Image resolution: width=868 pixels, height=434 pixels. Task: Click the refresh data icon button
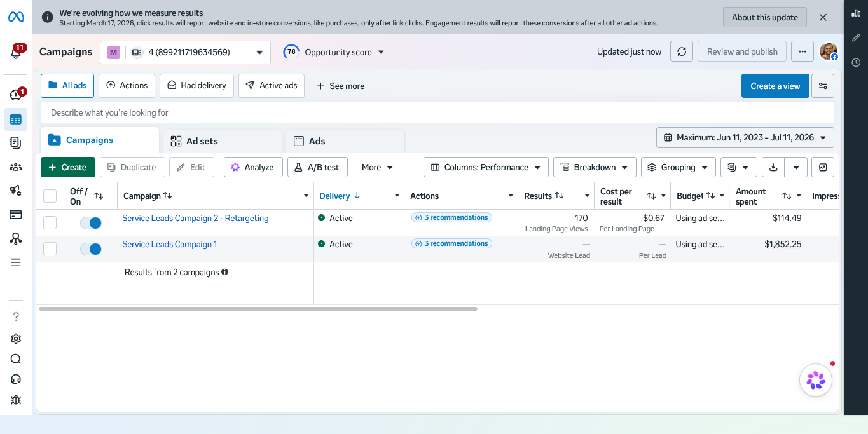point(682,52)
